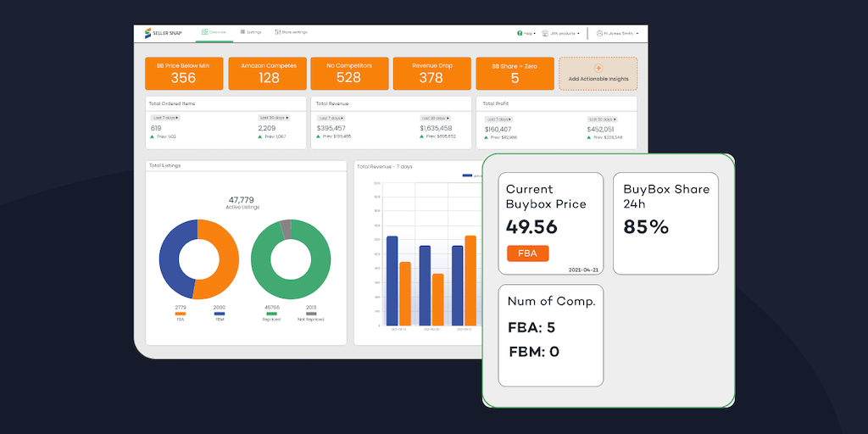Open the Revenue Drop insight card
868x434 pixels.
pos(431,73)
